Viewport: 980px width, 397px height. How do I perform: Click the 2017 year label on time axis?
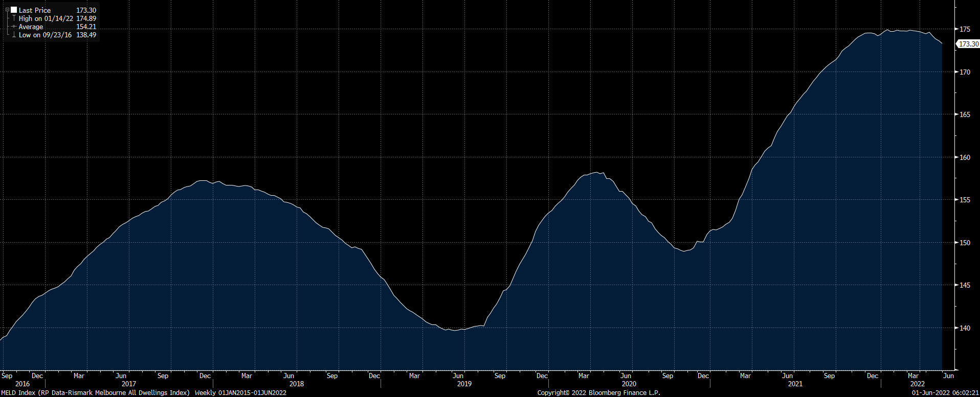129,384
